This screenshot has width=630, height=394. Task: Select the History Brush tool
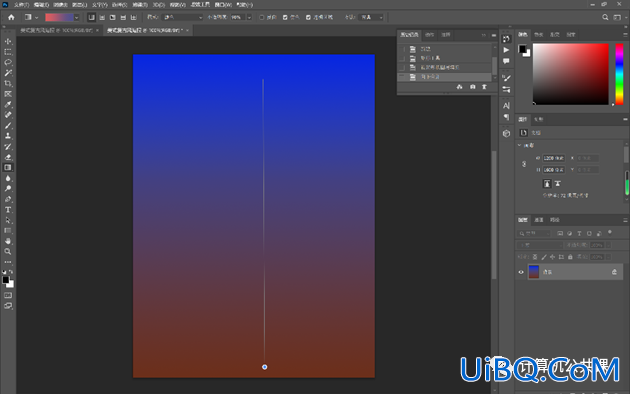[x=8, y=146]
